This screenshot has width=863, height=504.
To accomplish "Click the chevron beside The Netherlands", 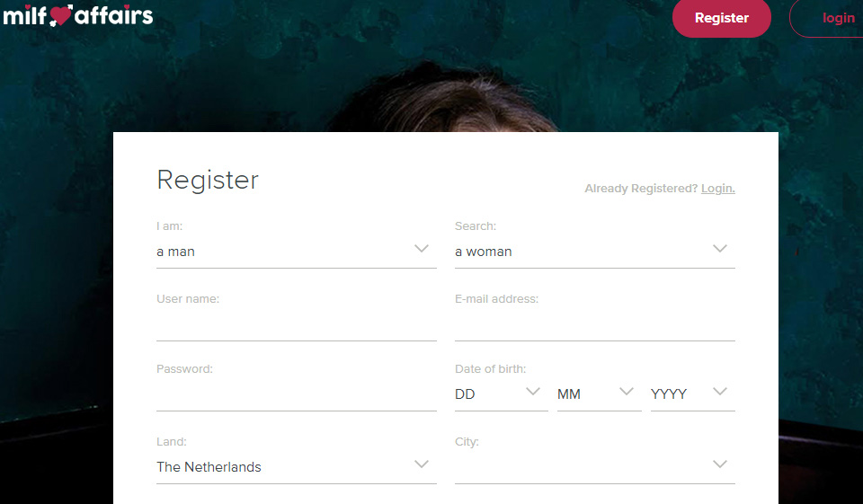I will tap(422, 464).
